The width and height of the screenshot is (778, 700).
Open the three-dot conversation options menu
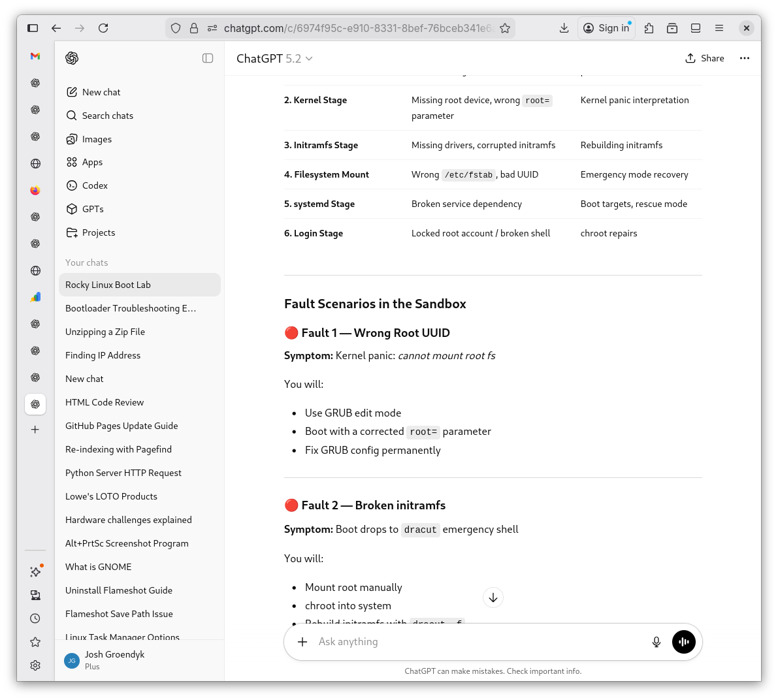pyautogui.click(x=744, y=58)
